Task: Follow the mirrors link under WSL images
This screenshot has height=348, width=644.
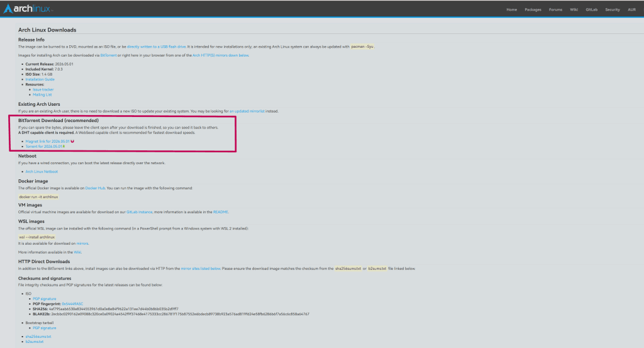Action: coord(82,244)
